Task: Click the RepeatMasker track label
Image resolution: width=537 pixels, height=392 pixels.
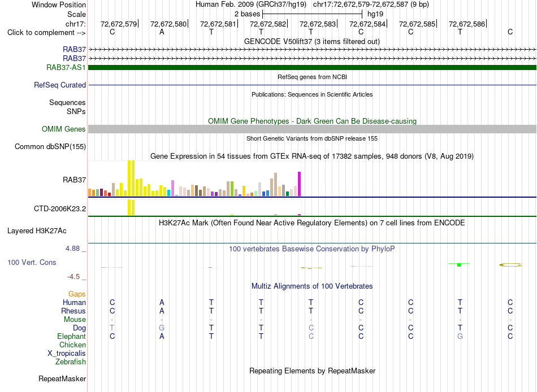Action: [62, 378]
